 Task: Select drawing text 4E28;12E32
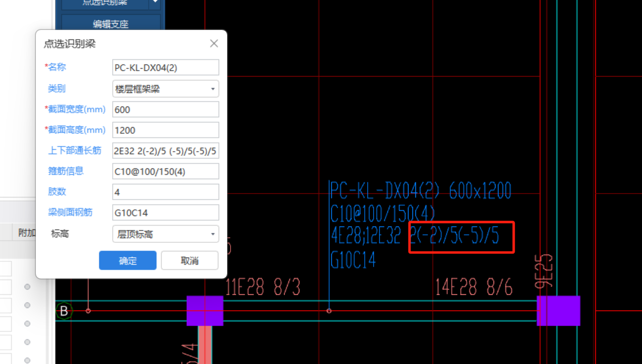coord(366,236)
